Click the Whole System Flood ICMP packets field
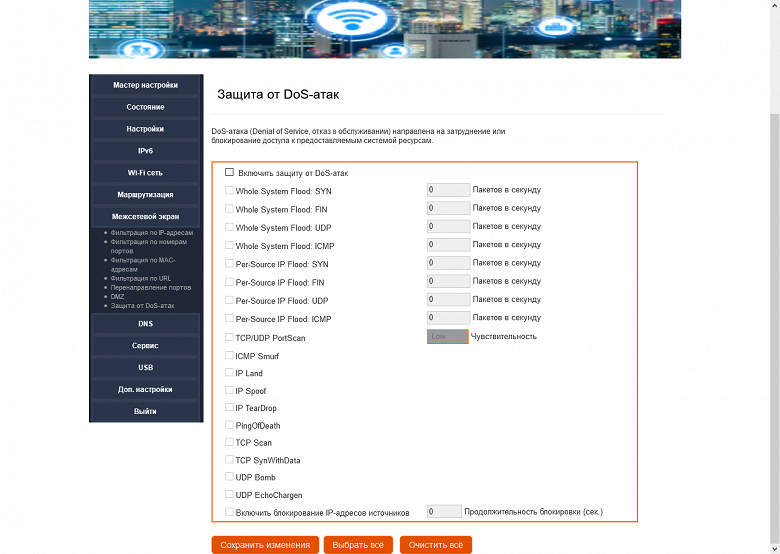The image size is (780, 554). [x=449, y=245]
